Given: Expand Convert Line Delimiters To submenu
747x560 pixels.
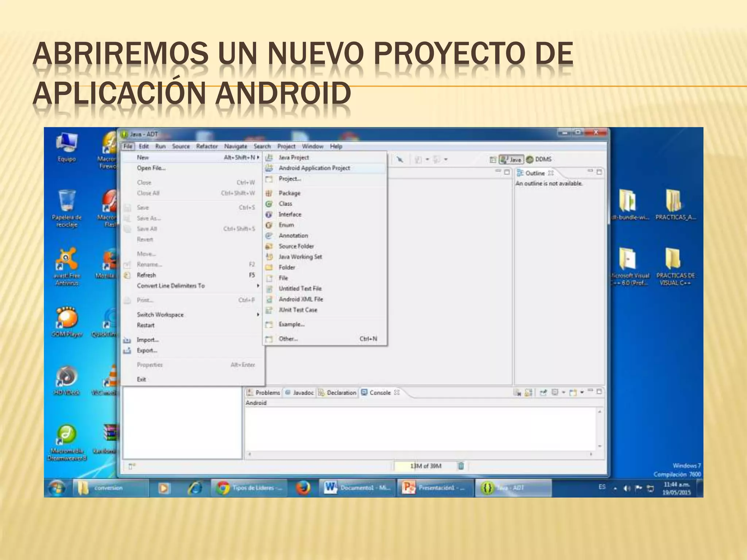Looking at the screenshot, I should (x=258, y=286).
